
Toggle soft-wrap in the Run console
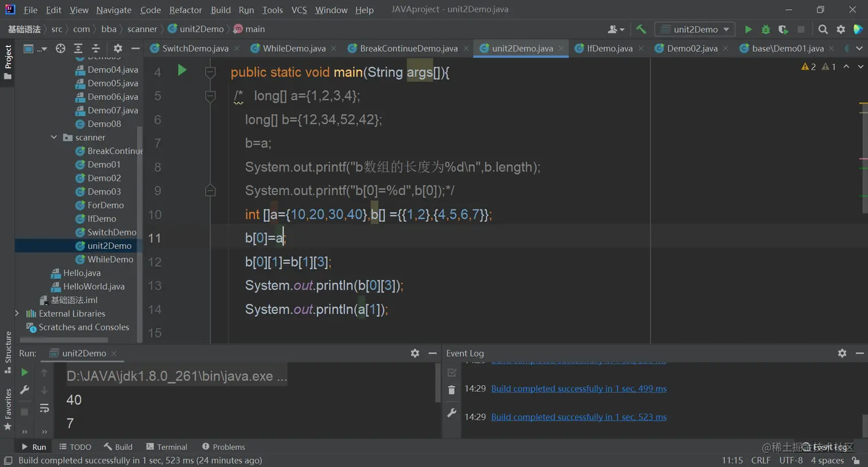[x=44, y=408]
